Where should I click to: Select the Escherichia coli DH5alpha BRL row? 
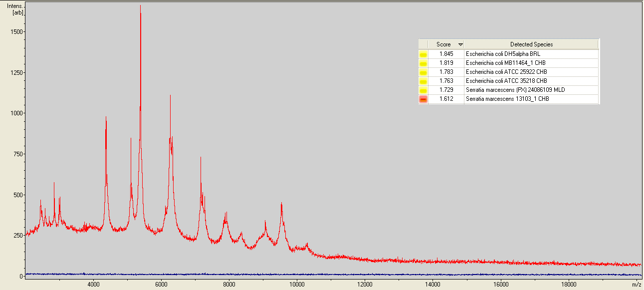502,54
